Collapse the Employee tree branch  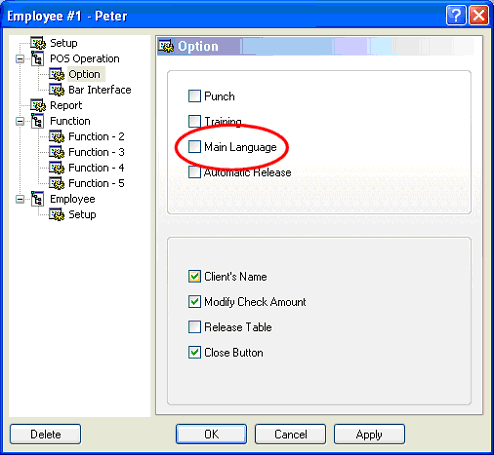tap(20, 199)
